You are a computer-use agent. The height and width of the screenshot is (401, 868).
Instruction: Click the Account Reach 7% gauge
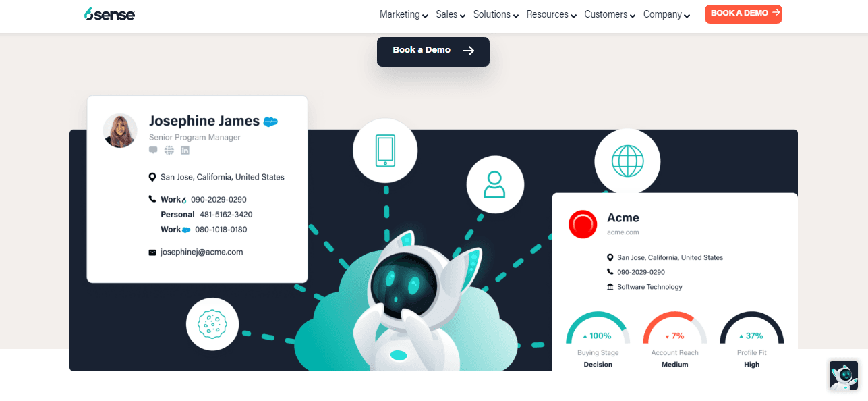coord(674,328)
